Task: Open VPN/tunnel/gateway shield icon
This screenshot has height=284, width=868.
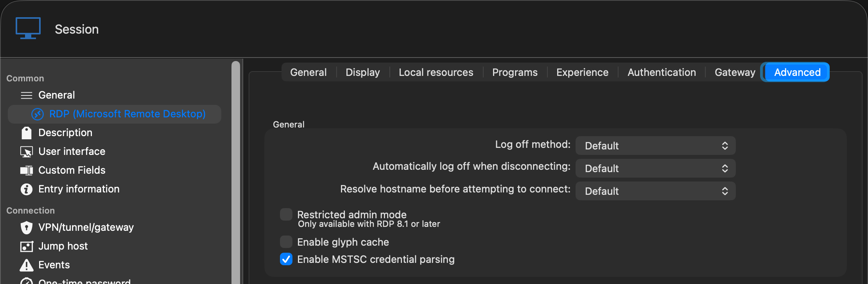Action: 27,227
